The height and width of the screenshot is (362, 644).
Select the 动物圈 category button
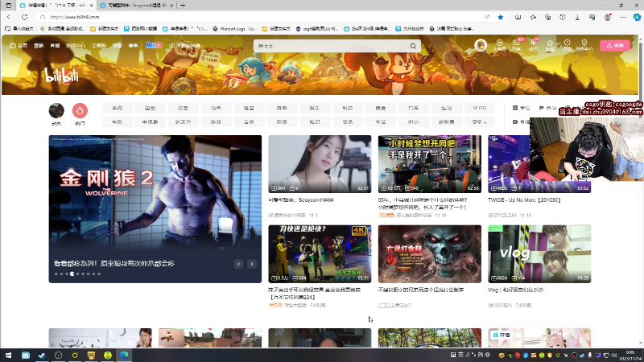447,122
